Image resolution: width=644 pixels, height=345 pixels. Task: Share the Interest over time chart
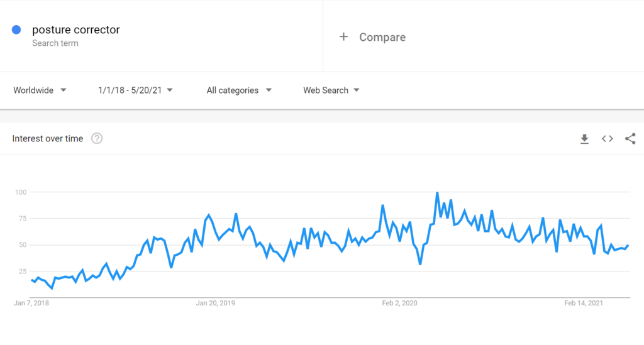630,139
